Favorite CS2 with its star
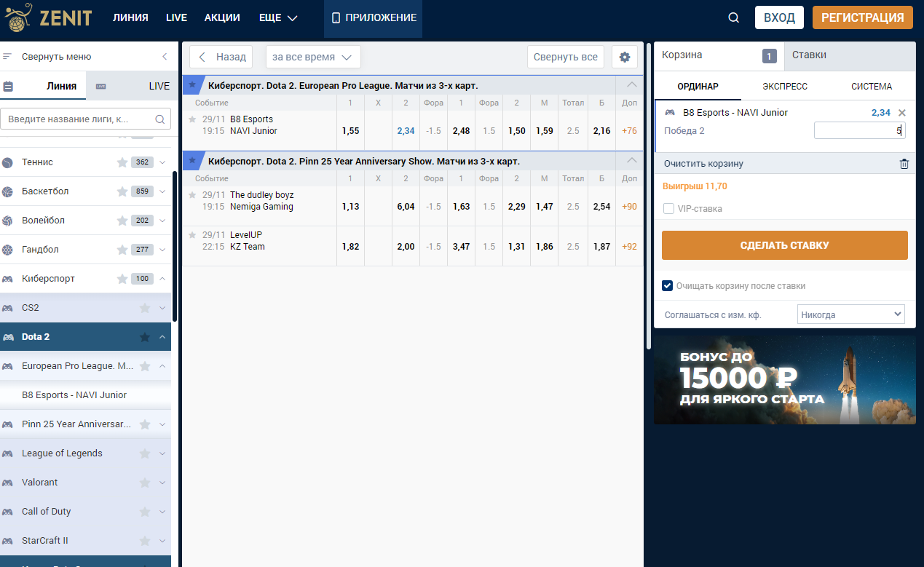The width and height of the screenshot is (924, 567). pyautogui.click(x=145, y=308)
